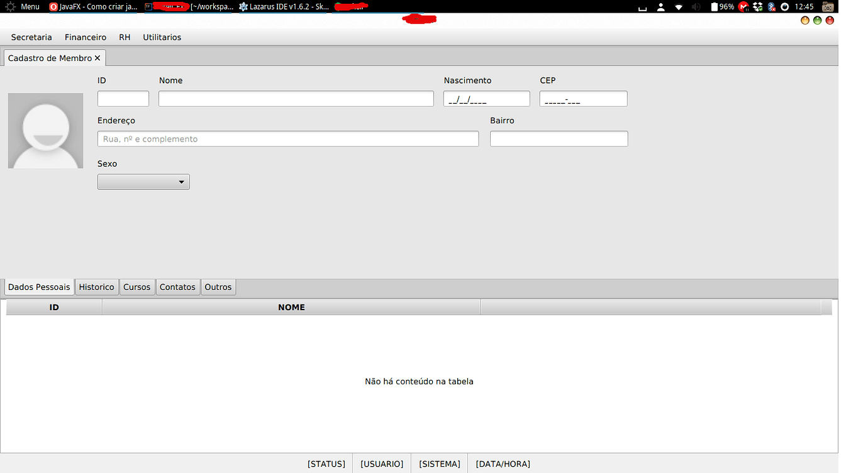Open the Secretaria menu

coord(31,37)
